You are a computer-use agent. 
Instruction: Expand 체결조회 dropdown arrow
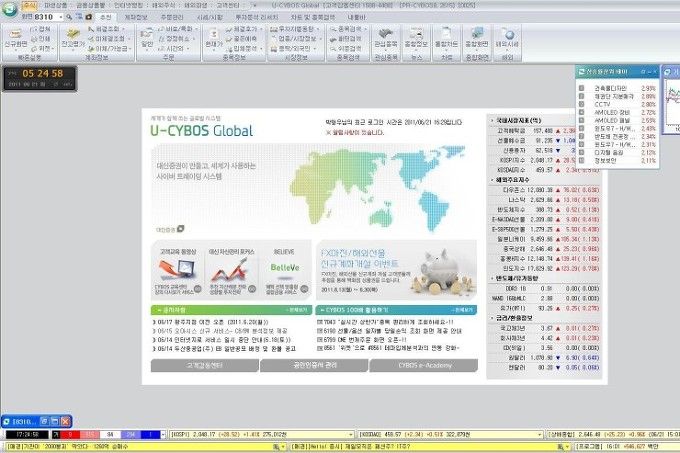point(124,29)
